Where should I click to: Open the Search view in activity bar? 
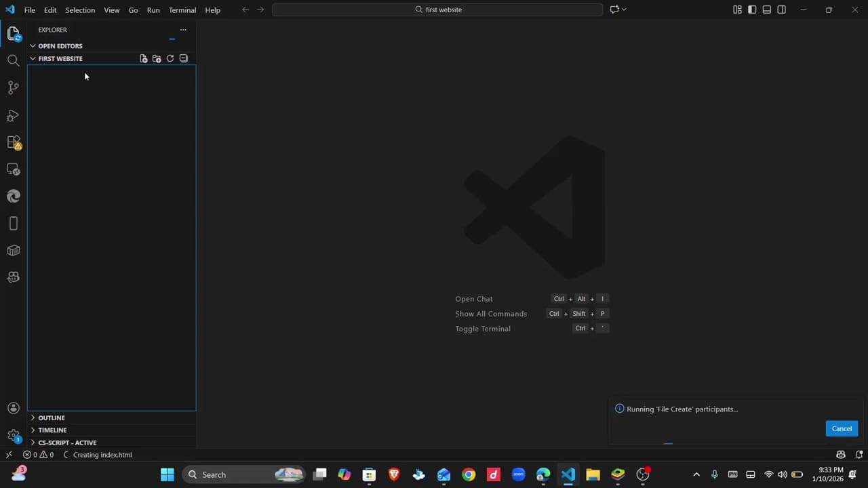click(x=14, y=60)
